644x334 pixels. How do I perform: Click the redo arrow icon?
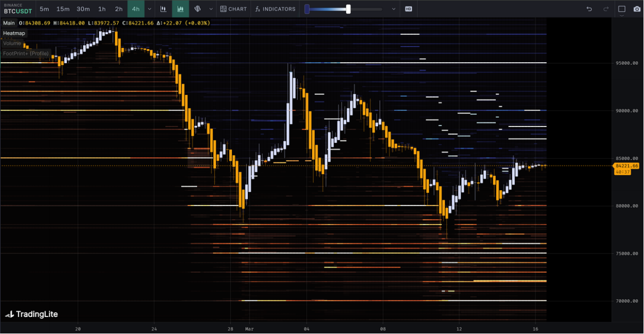click(606, 9)
